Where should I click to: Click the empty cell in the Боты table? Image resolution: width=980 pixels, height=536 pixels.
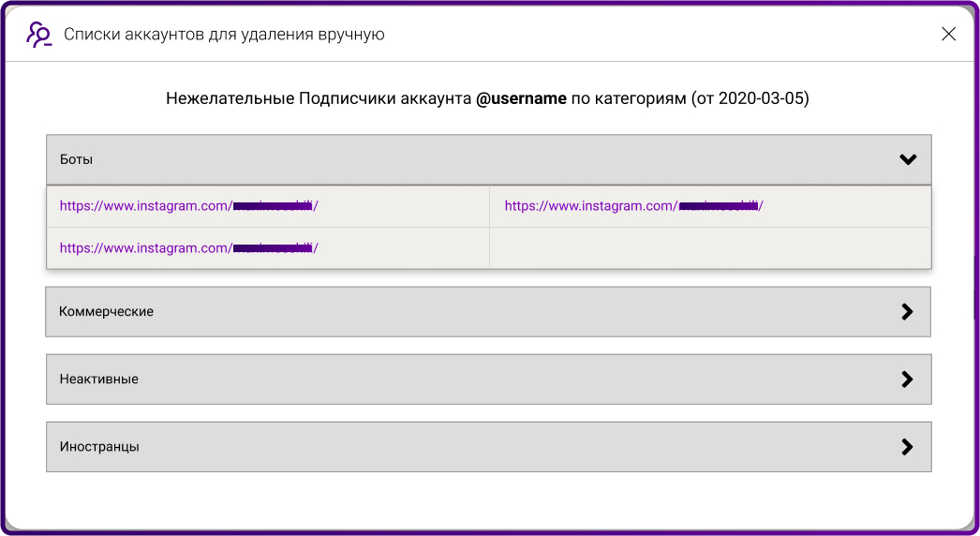pyautogui.click(x=709, y=248)
